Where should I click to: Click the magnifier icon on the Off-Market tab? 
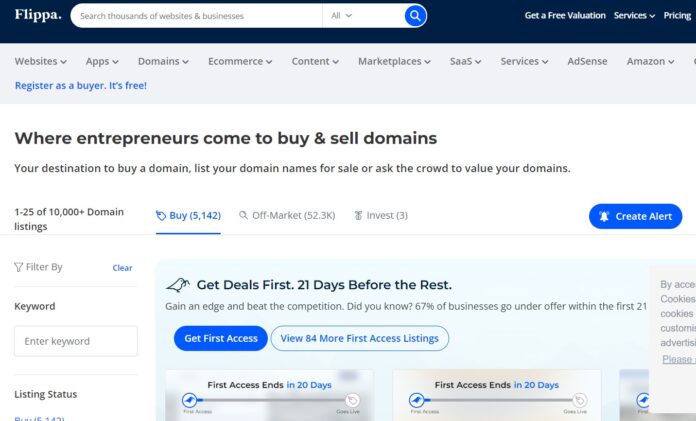click(244, 215)
